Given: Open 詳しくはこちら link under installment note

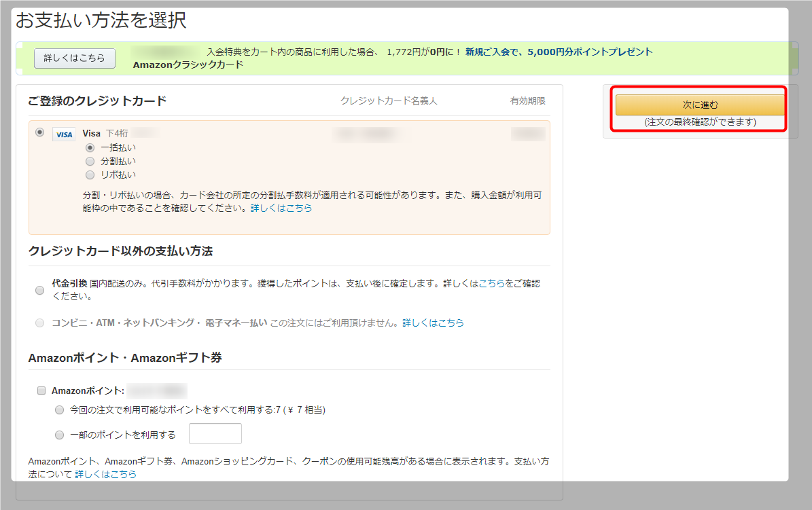Looking at the screenshot, I should click(281, 208).
